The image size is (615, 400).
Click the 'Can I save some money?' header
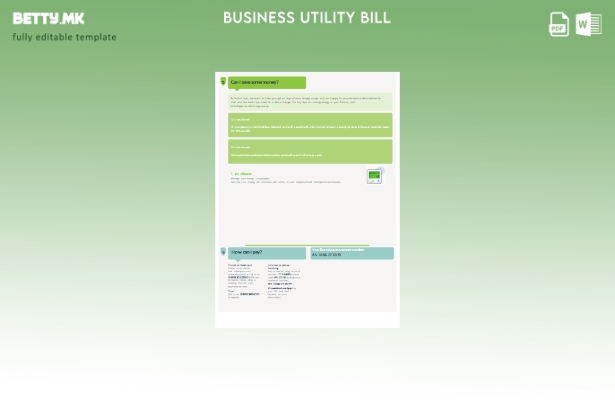(x=267, y=82)
